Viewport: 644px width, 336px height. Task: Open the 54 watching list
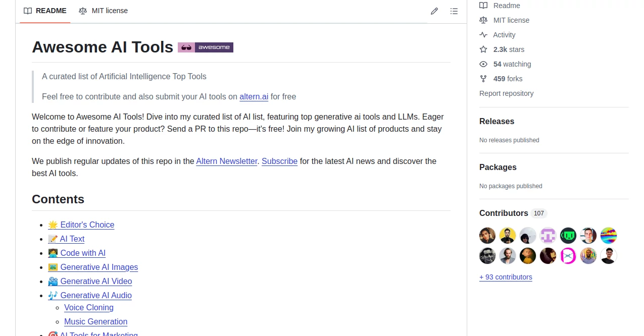[x=512, y=64]
